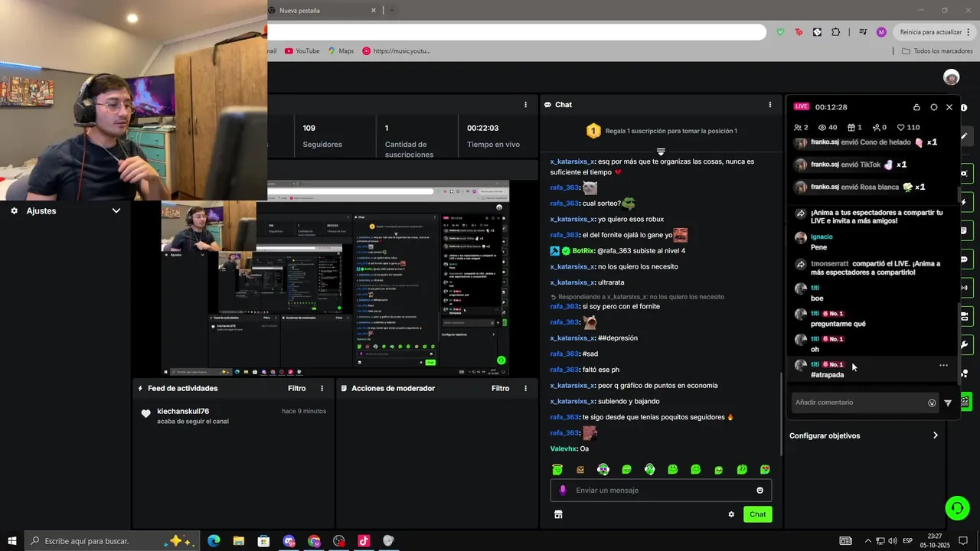
Task: Close the LIVE overlay panel
Action: pos(949,107)
